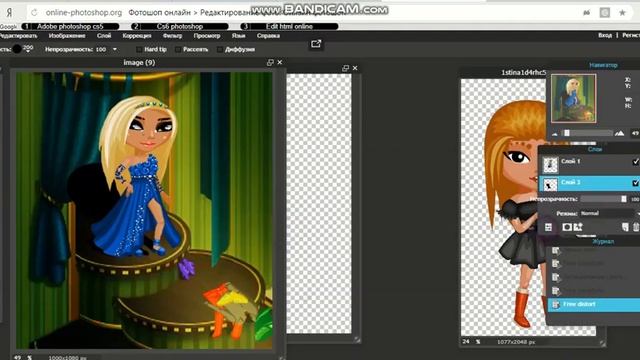Image resolution: width=640 pixels, height=360 pixels.
Task: Select the highlighted layer's thumbnail
Action: point(550,184)
